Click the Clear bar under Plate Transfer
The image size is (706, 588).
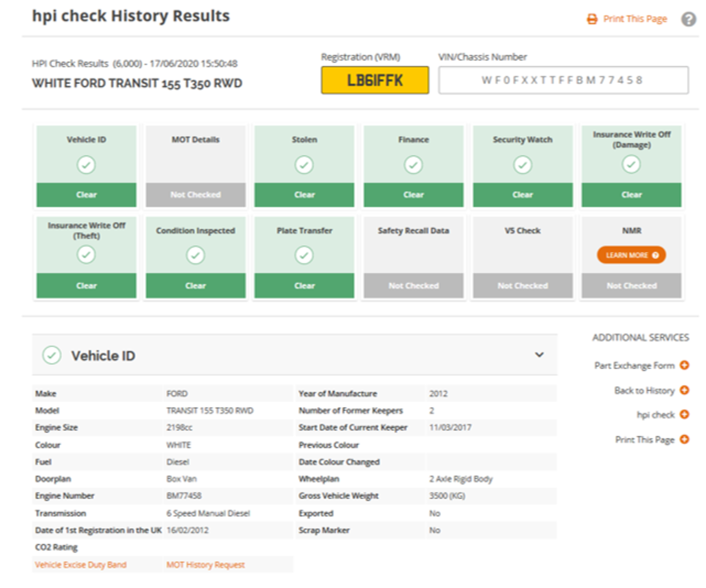304,286
